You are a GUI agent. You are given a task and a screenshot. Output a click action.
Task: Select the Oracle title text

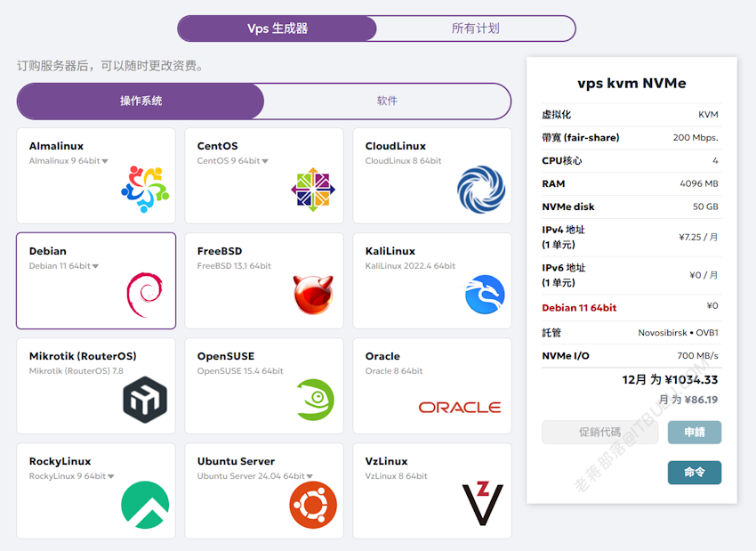pos(382,357)
